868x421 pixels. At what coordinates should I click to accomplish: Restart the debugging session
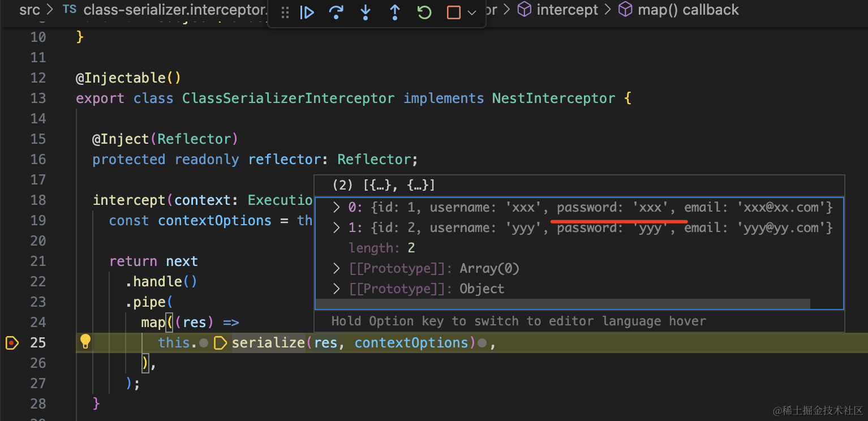[x=424, y=12]
